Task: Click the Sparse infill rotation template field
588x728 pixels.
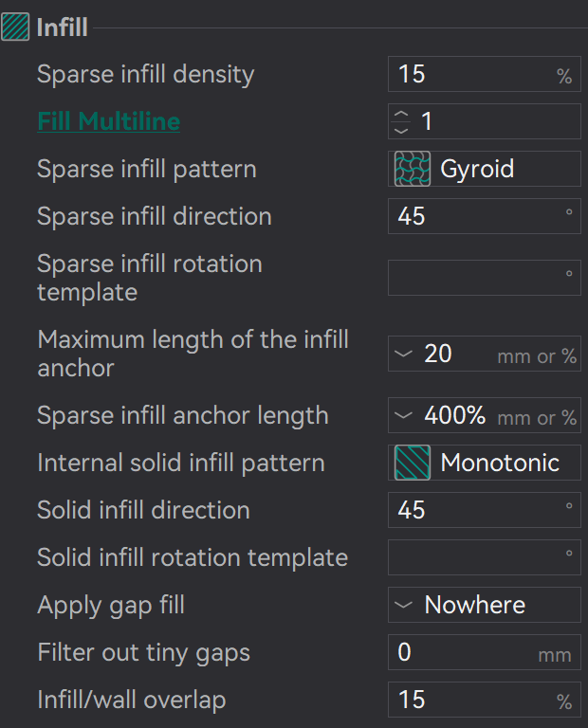Action: tap(469, 277)
